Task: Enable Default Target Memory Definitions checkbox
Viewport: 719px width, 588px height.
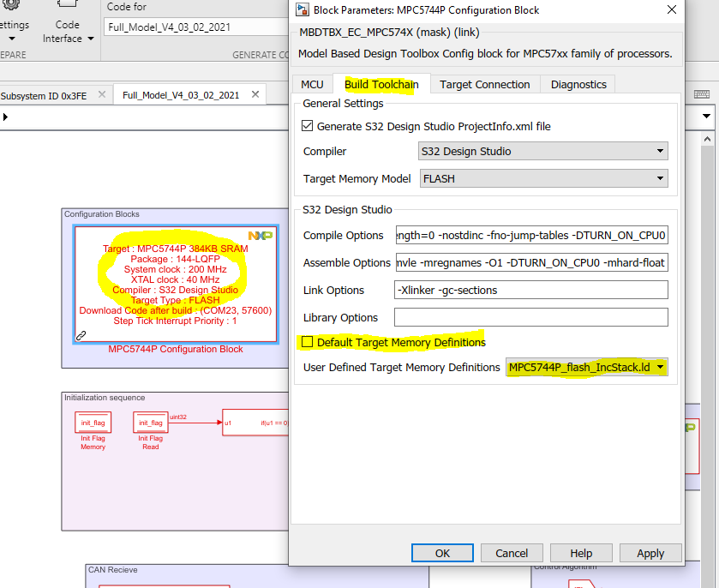Action: pyautogui.click(x=308, y=342)
